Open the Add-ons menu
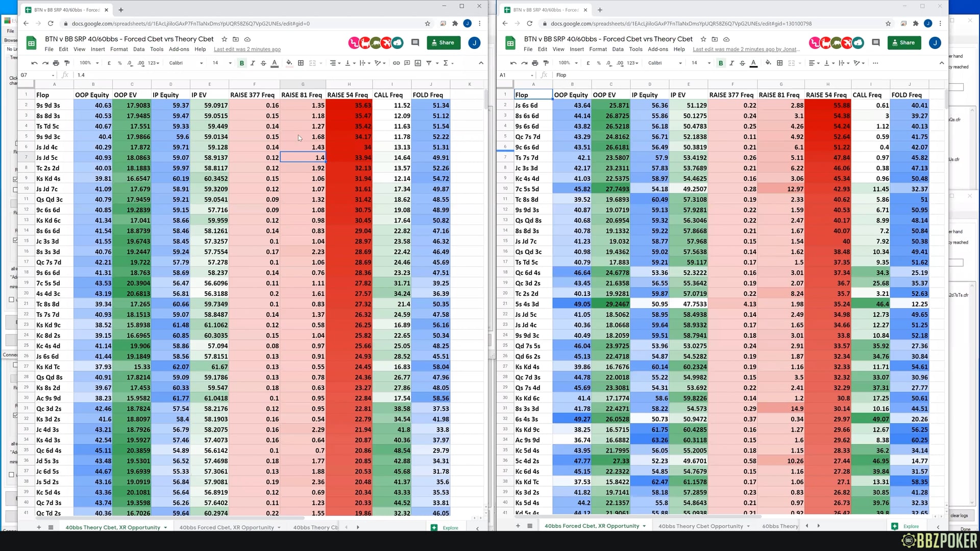The width and height of the screenshot is (980, 551). [179, 49]
